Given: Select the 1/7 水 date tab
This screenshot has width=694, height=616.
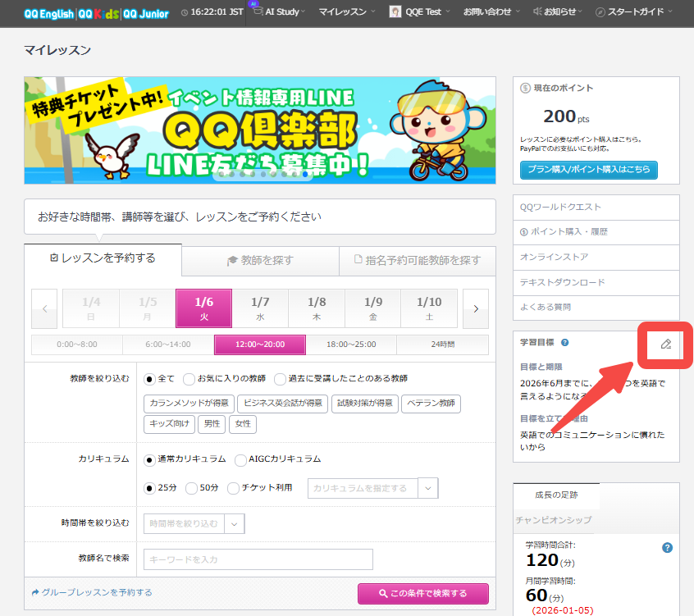Looking at the screenshot, I should pyautogui.click(x=260, y=308).
